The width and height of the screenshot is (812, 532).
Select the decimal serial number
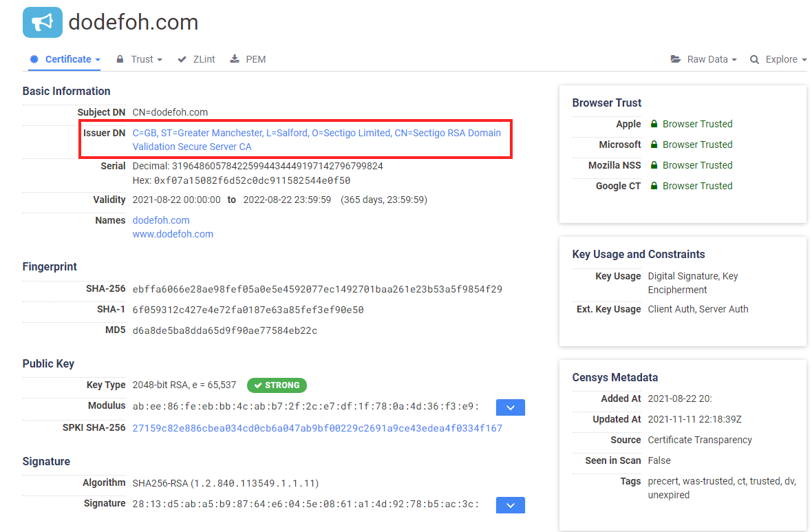click(277, 167)
